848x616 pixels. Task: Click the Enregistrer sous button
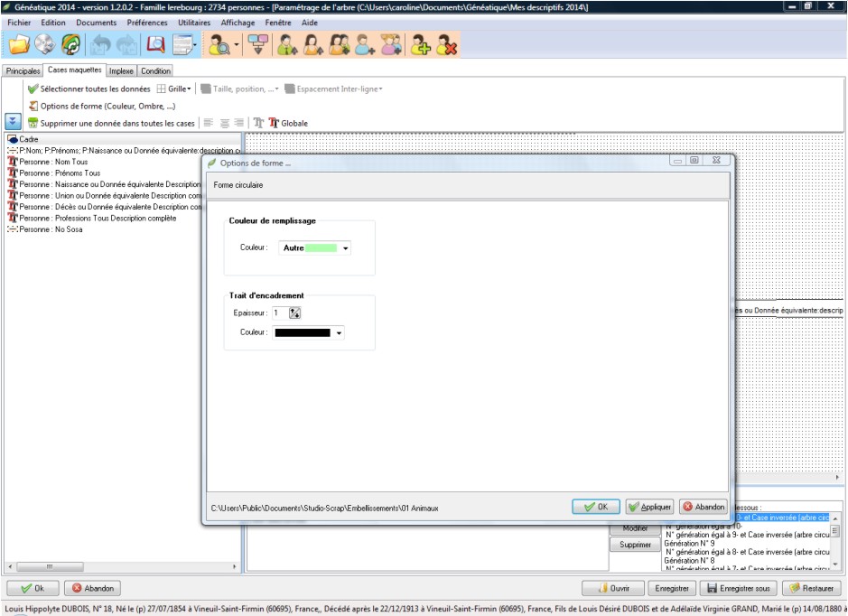[740, 588]
